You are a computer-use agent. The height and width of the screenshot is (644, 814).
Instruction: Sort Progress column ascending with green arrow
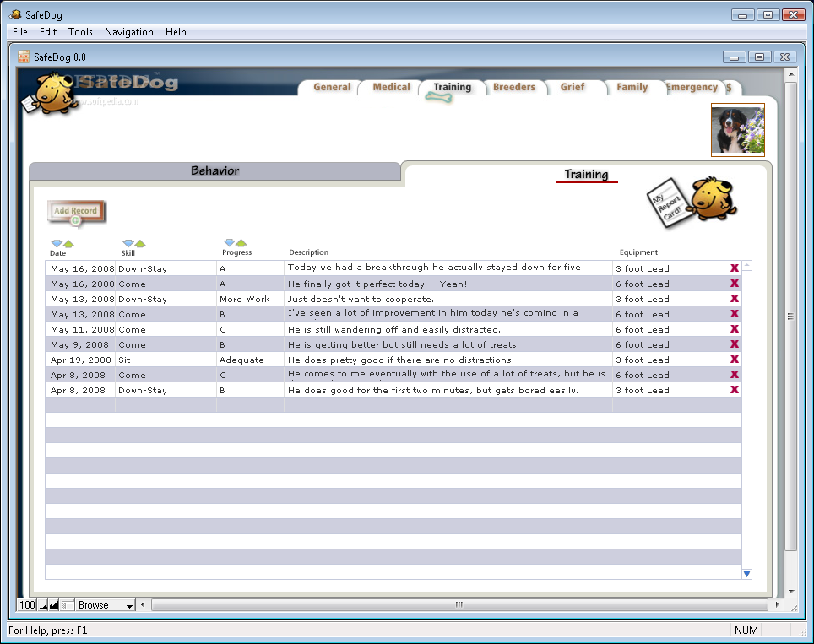[241, 243]
